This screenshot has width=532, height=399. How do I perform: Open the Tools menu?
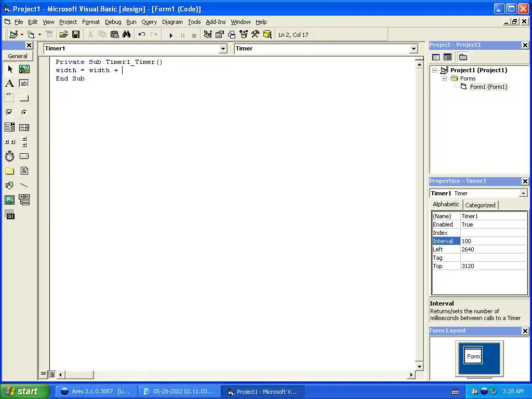tap(194, 22)
